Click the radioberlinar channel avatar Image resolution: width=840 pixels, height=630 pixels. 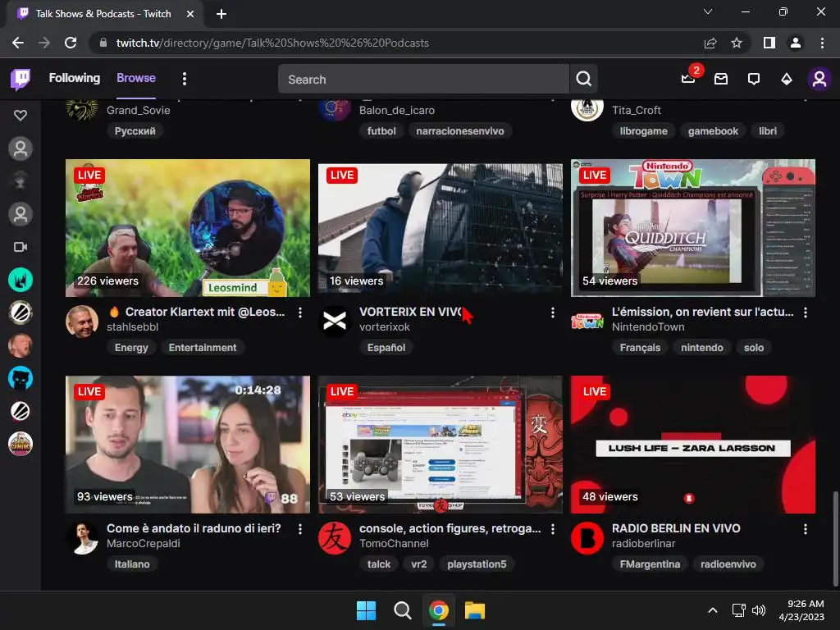click(x=587, y=538)
